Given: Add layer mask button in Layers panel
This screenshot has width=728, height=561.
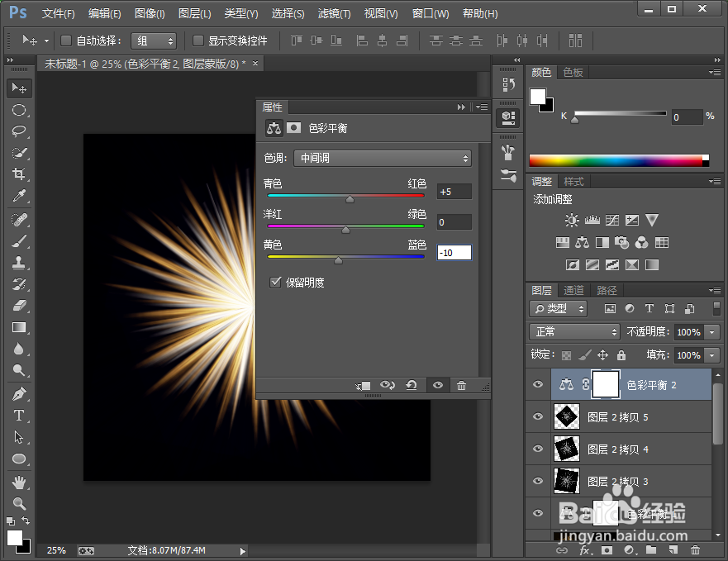Looking at the screenshot, I should click(x=607, y=550).
